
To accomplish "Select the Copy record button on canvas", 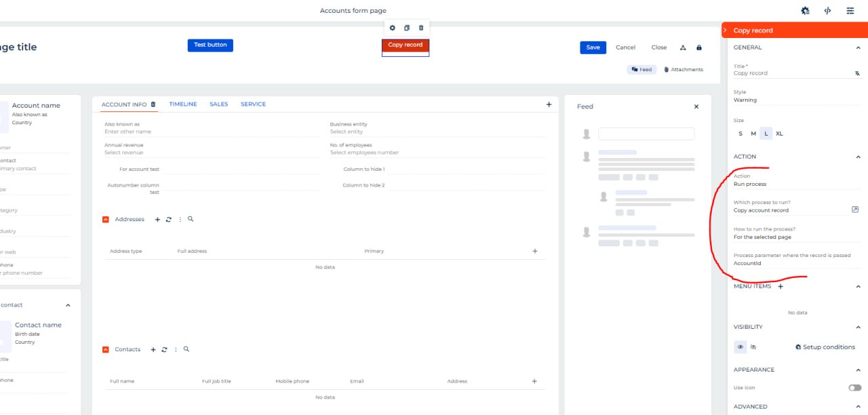I will coord(406,45).
